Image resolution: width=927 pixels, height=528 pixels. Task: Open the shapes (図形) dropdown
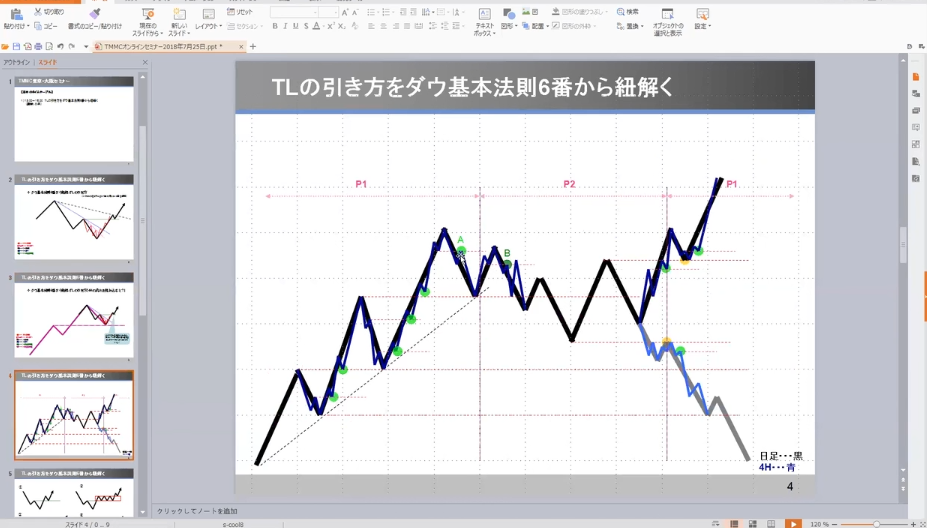tap(509, 26)
